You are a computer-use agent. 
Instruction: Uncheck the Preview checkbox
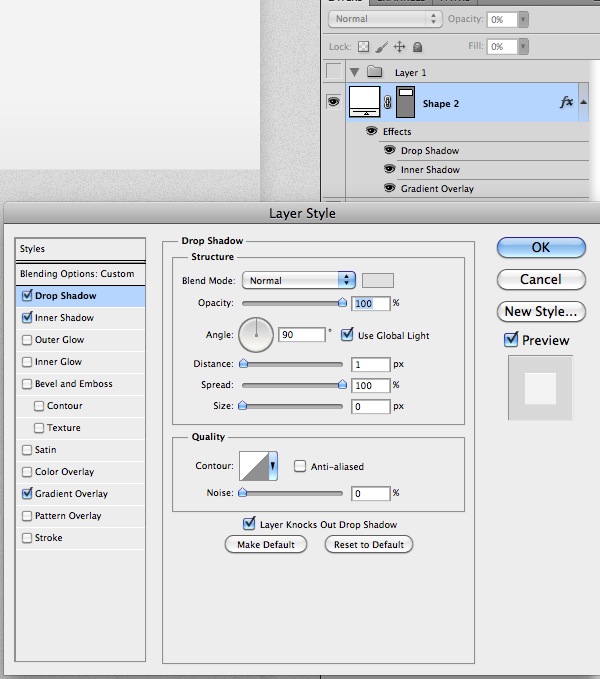click(x=511, y=340)
